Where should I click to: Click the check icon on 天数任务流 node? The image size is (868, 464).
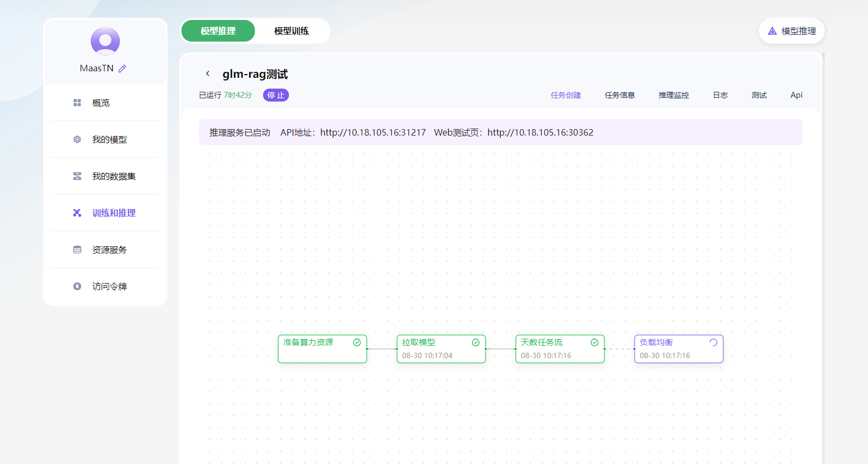pos(595,342)
